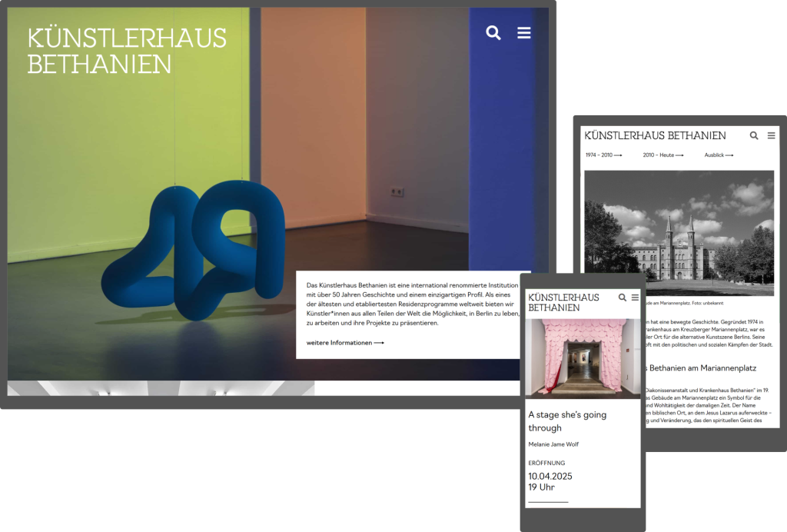The width and height of the screenshot is (787, 532).
Task: Open hamburger menu on tablet mockup
Action: click(x=772, y=135)
